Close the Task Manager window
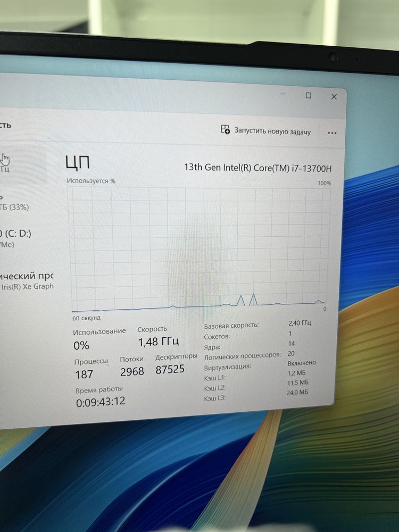399x532 pixels. point(334,97)
